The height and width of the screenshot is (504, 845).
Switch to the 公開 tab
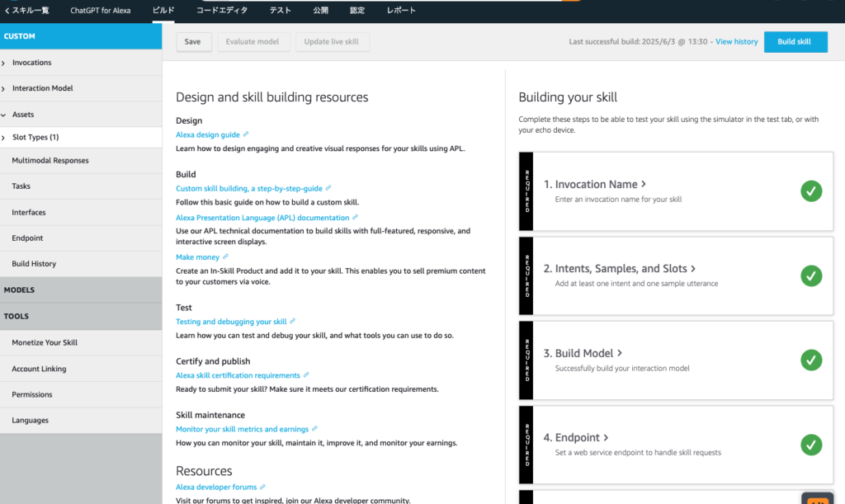click(321, 10)
